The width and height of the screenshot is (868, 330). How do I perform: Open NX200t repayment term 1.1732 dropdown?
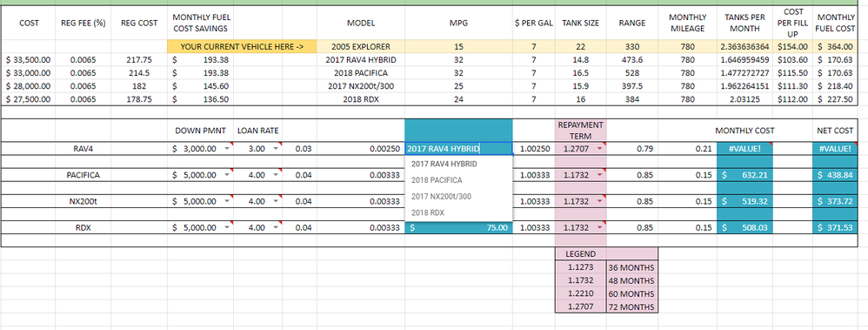(x=599, y=201)
